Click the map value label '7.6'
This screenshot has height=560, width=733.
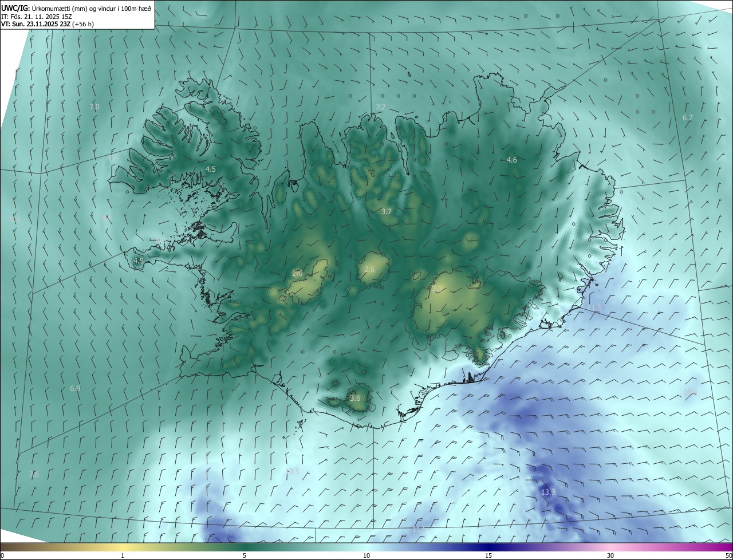pyautogui.click(x=34, y=474)
